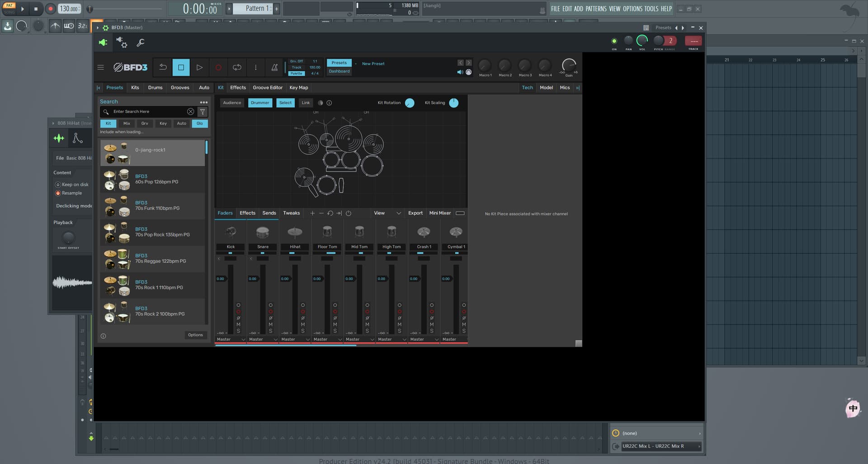Click the audio speaker icon near macros
This screenshot has height=464, width=868.
460,72
